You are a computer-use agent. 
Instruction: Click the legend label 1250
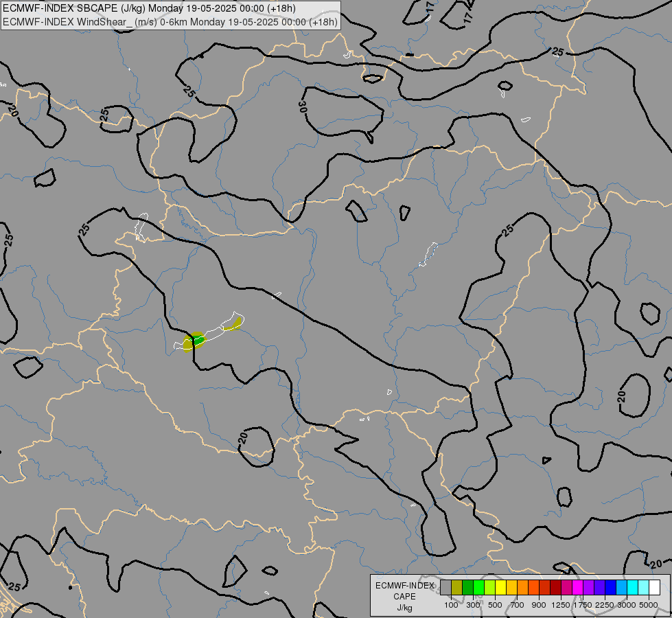coord(561,605)
